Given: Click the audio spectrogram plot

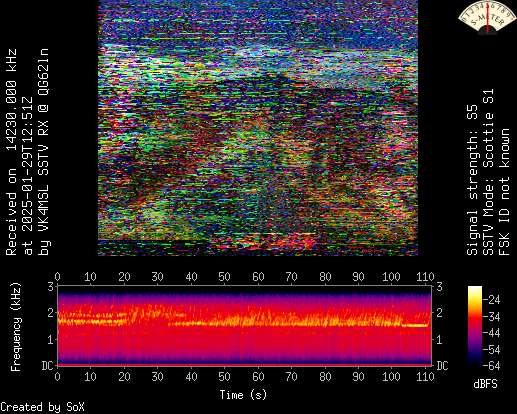Looking at the screenshot, I should pyautogui.click(x=245, y=325).
